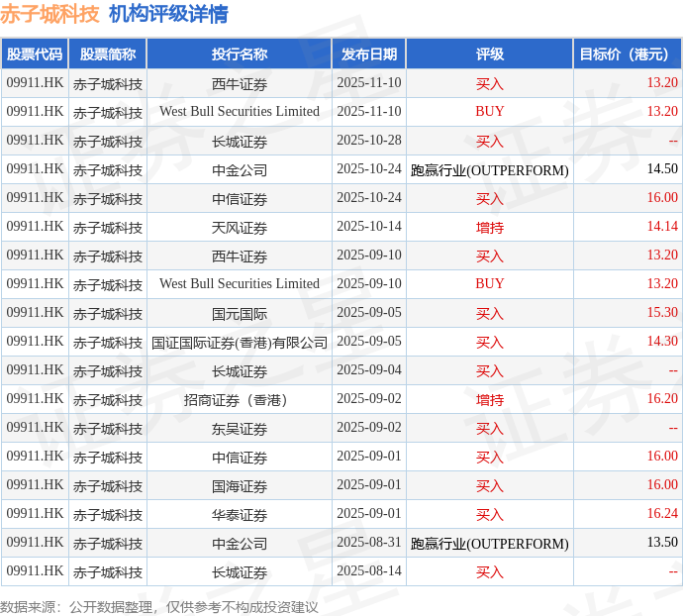Click the 评级 column header
The width and height of the screenshot is (683, 616).
[x=490, y=54]
